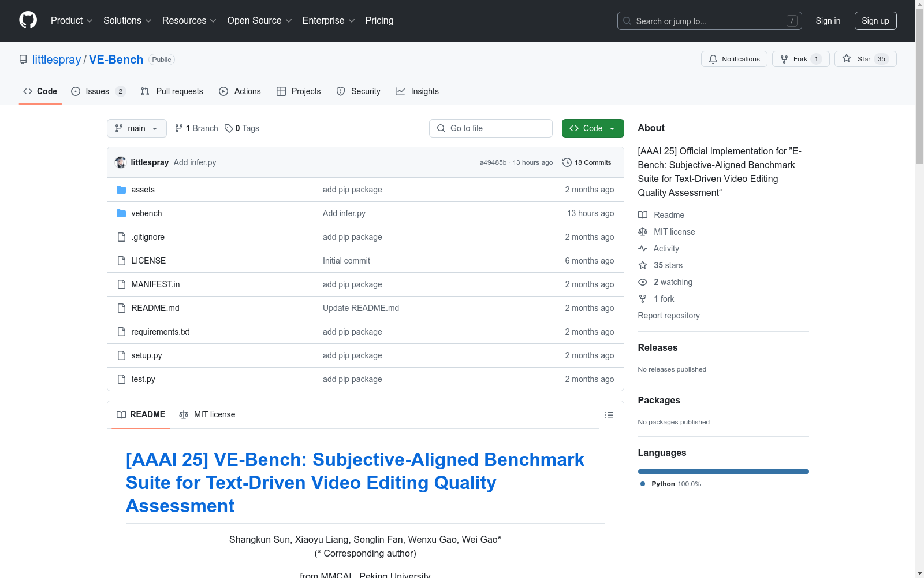Switch to the Code tab
924x578 pixels.
(x=40, y=91)
